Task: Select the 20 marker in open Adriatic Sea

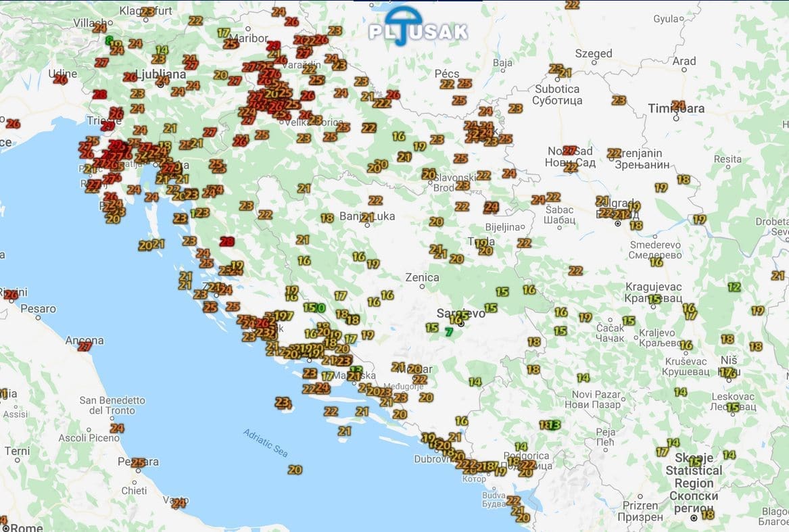Action: [x=295, y=470]
